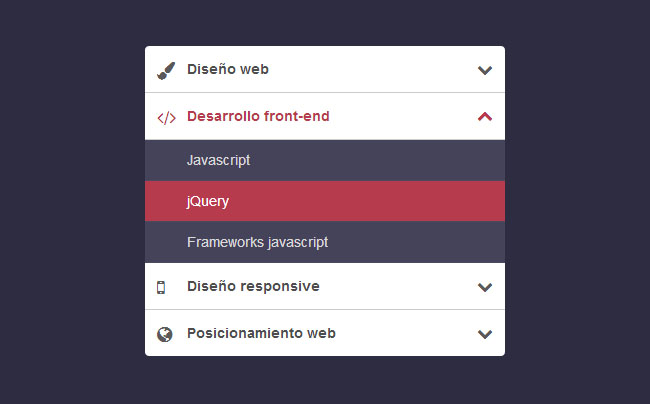Expand Posicionamiento web using its down chevron
650x404 pixels.
coord(485,334)
